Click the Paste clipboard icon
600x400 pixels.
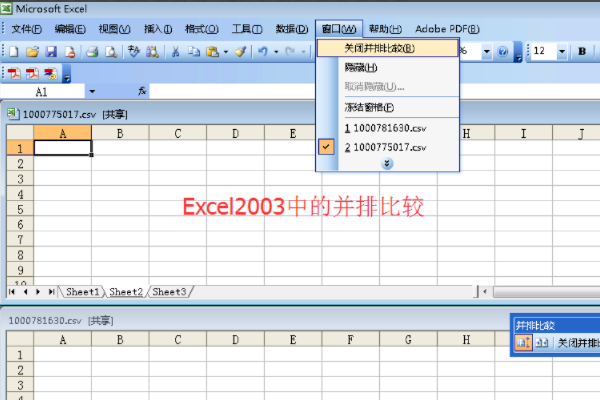click(212, 51)
